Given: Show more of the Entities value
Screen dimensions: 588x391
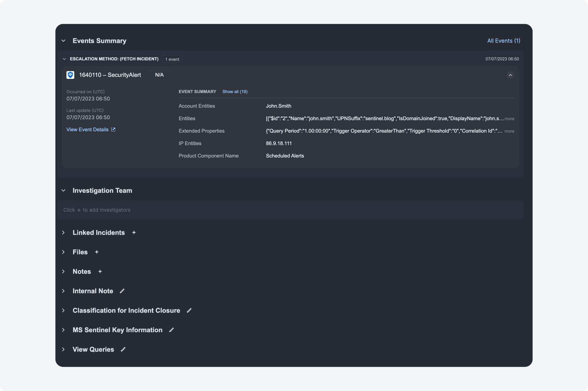Looking at the screenshot, I should (509, 119).
